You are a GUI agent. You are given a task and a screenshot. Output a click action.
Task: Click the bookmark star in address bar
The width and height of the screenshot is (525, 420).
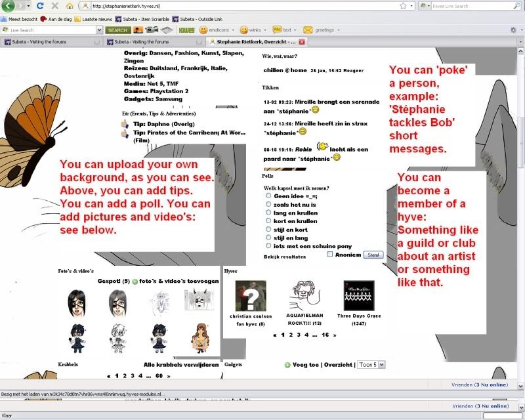coord(402,6)
